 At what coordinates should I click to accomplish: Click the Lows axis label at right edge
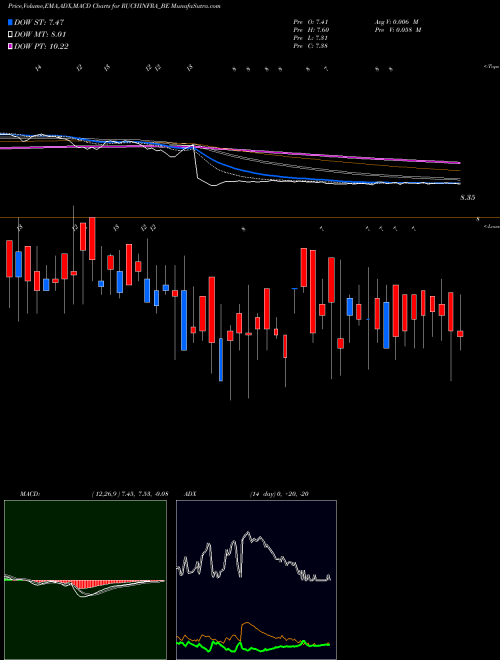pos(492,226)
